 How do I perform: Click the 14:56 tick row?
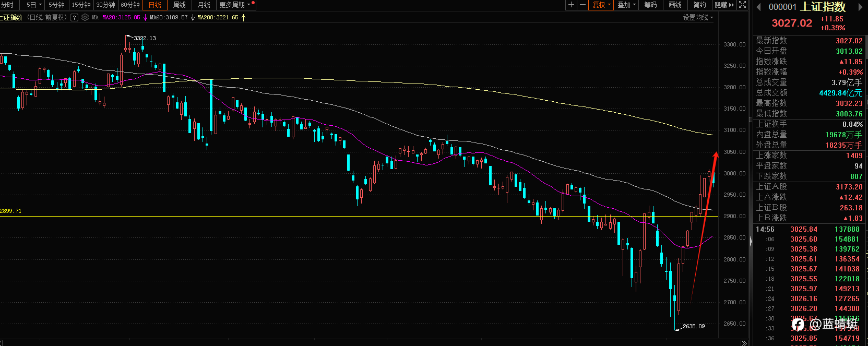pos(809,229)
